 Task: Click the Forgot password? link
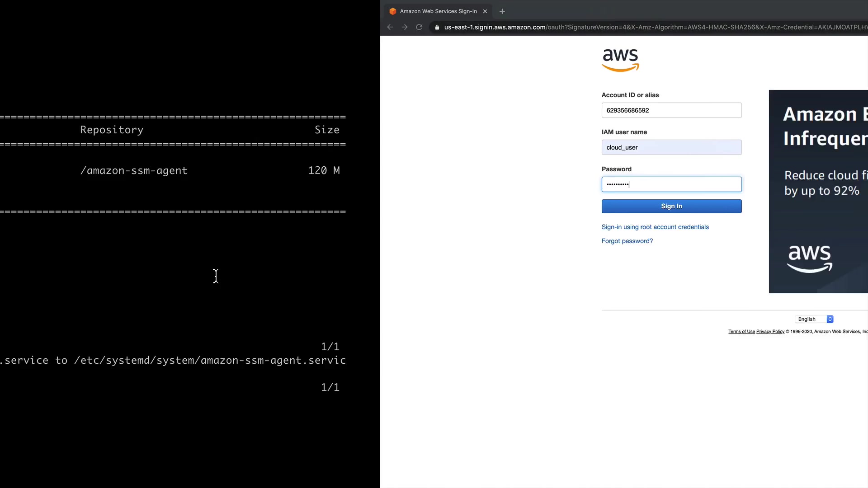[627, 241]
